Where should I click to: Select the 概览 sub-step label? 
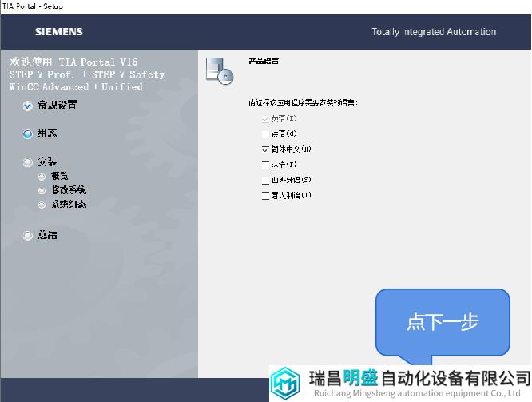[60, 176]
